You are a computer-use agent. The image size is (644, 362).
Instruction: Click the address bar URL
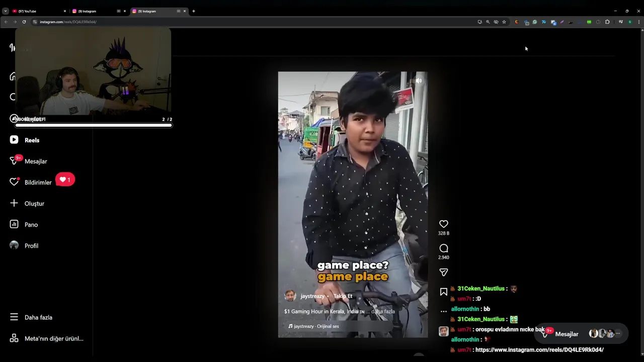click(x=68, y=22)
